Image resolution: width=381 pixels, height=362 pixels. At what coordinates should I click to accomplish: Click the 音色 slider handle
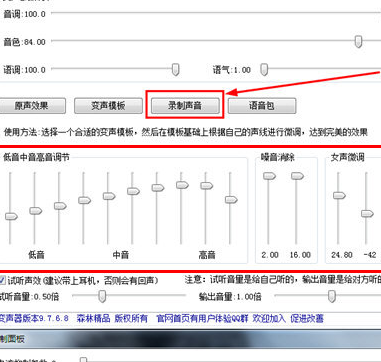(358, 41)
